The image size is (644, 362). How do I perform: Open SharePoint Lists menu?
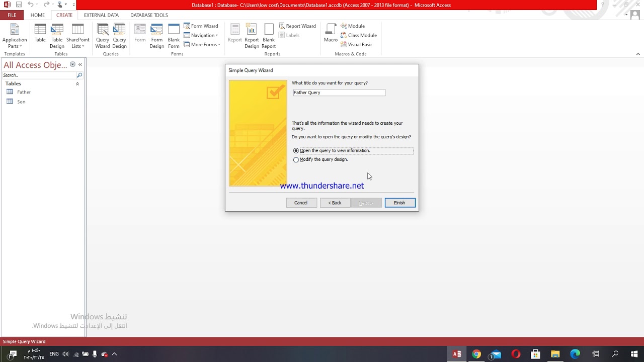[77, 36]
